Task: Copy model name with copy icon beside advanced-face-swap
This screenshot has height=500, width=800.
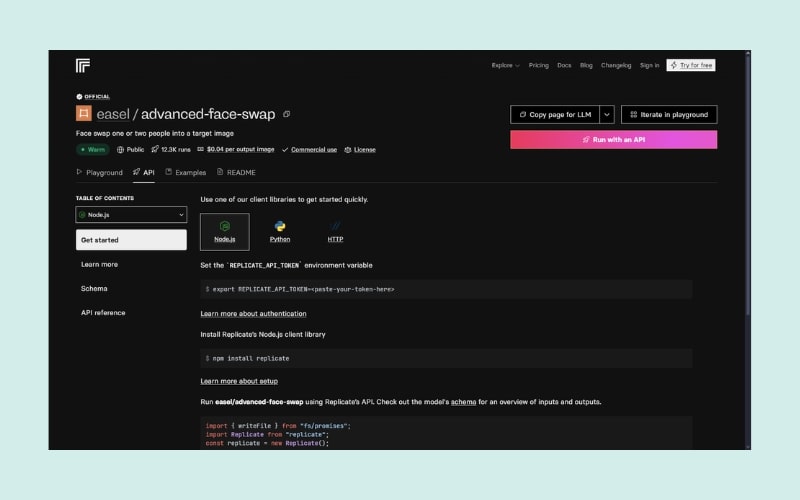Action: [x=287, y=114]
